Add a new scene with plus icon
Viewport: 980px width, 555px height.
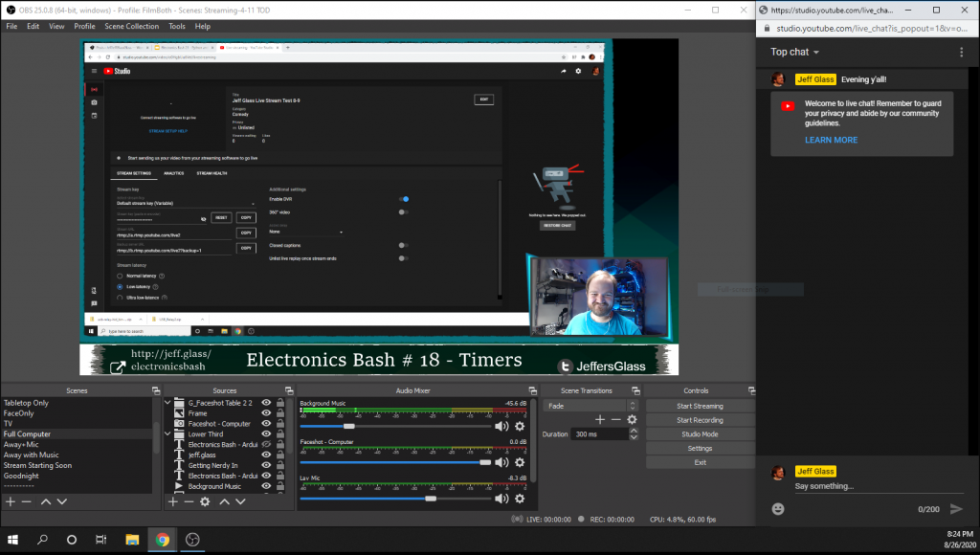11,501
